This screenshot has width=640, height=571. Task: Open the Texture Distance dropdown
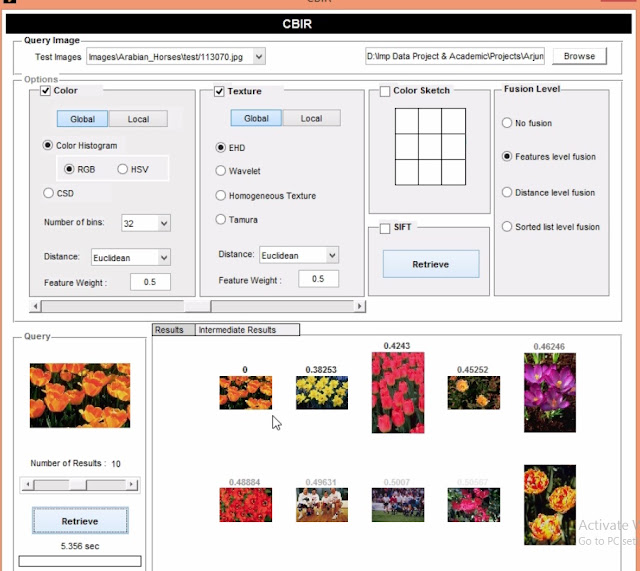tap(332, 255)
